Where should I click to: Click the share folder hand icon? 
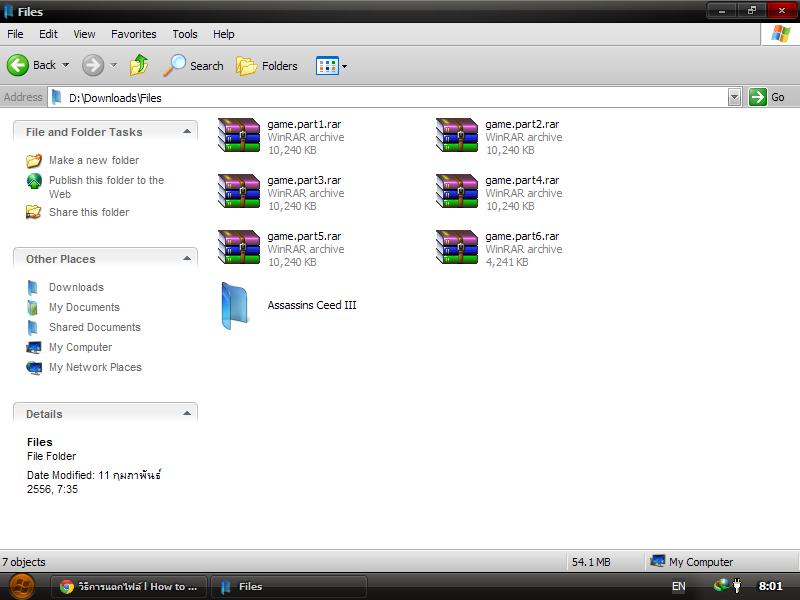point(34,212)
